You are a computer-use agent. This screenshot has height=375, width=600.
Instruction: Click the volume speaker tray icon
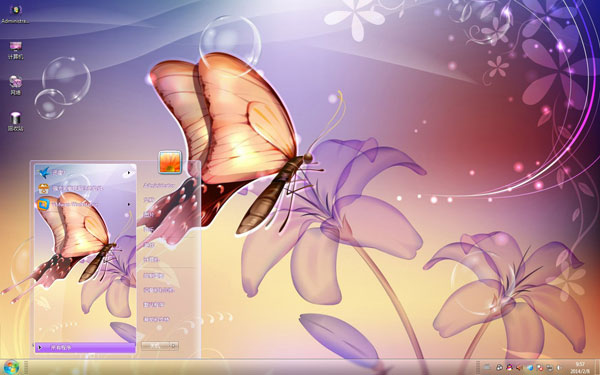pyautogui.click(x=558, y=368)
